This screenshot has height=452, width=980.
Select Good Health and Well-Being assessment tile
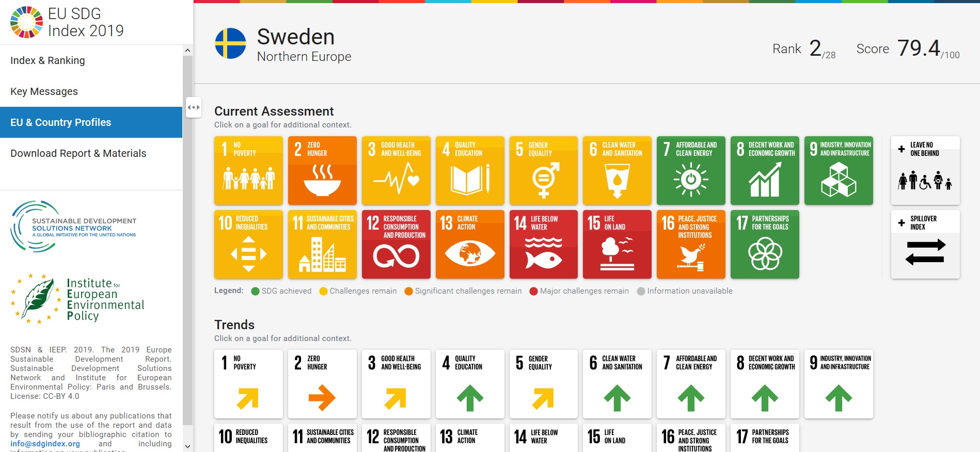click(396, 171)
